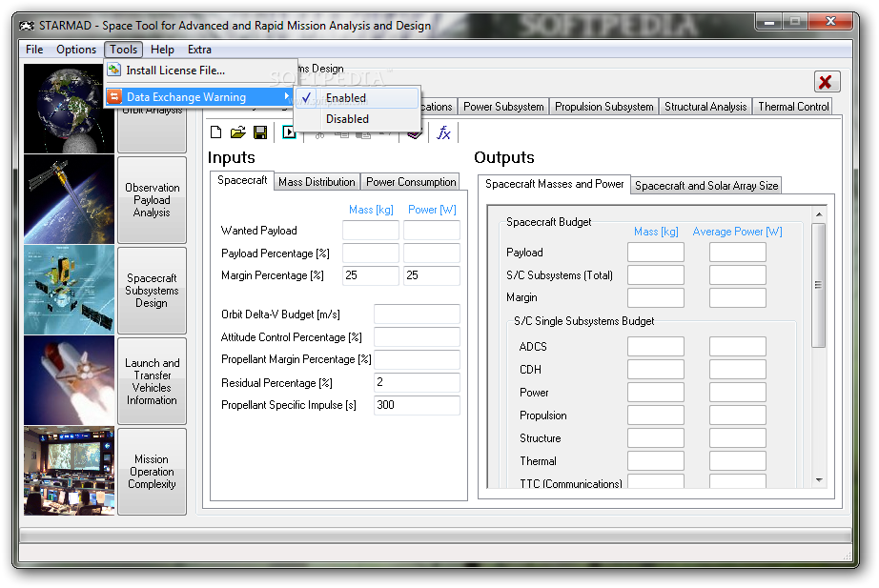Click ADCS Mass output field
Viewport: 879px width, 588px height.
(656, 346)
